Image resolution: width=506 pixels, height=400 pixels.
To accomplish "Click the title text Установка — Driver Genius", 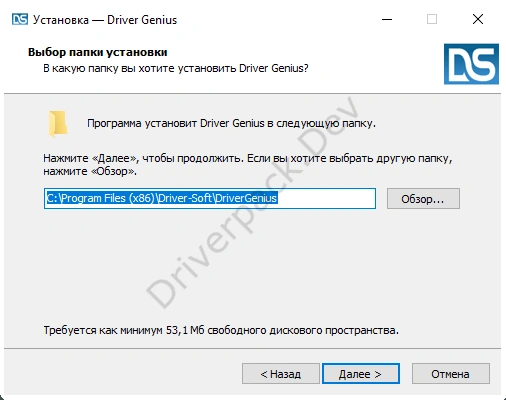I will click(105, 20).
